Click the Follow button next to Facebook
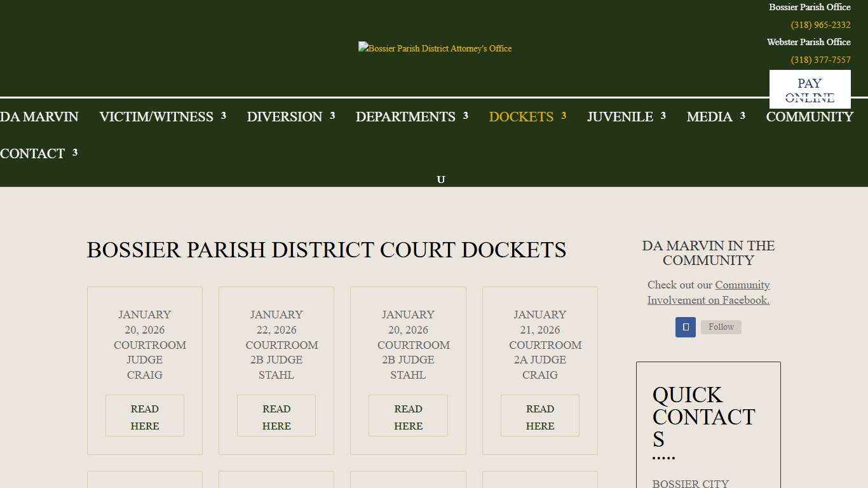Image resolution: width=868 pixels, height=488 pixels. click(x=721, y=327)
